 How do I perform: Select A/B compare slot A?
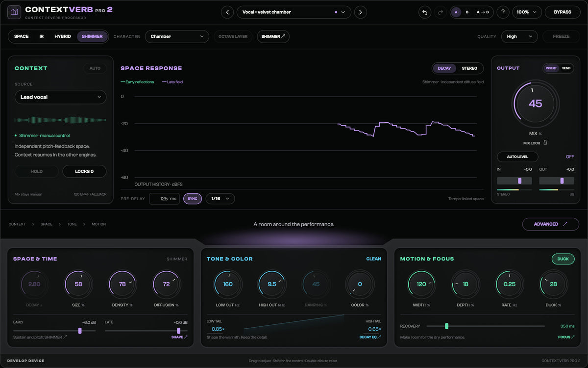coord(456,12)
